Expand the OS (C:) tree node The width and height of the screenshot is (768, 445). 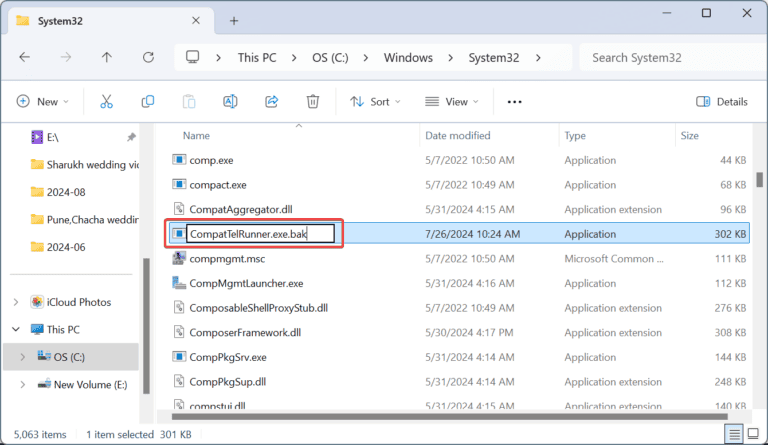(x=23, y=357)
